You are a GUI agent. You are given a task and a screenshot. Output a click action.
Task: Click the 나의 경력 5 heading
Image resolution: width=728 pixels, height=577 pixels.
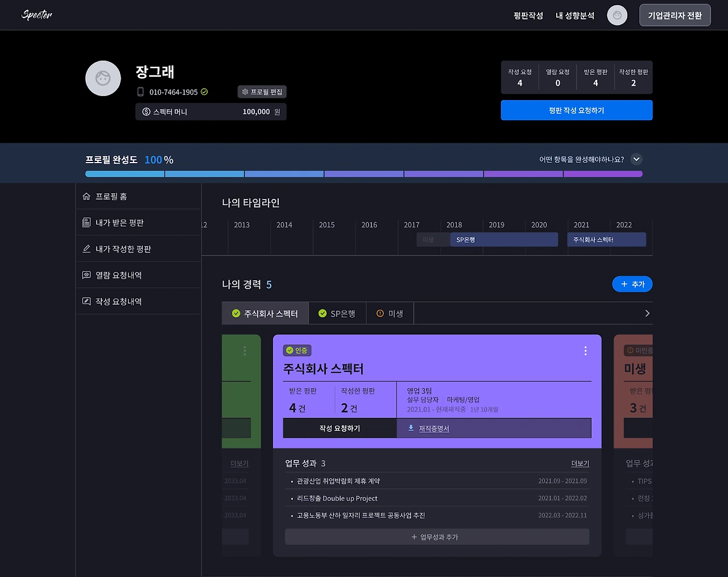tap(247, 284)
